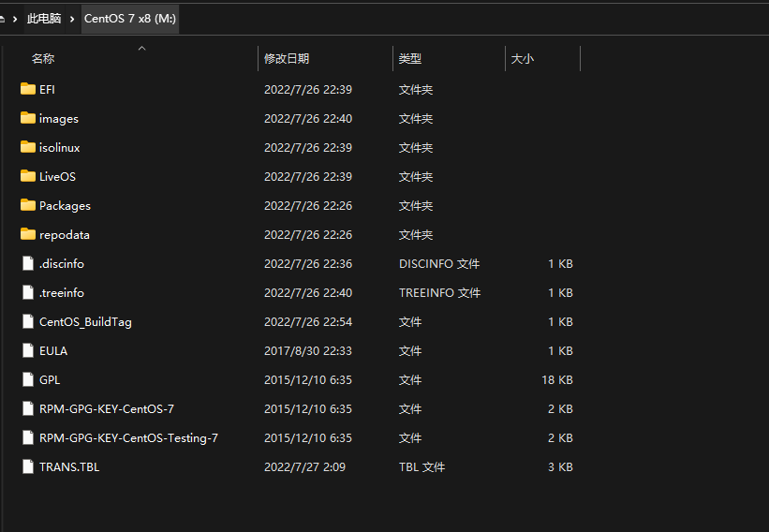The height and width of the screenshot is (532, 769).
Task: Click the TRANS.TBL file icon
Action: coord(28,466)
